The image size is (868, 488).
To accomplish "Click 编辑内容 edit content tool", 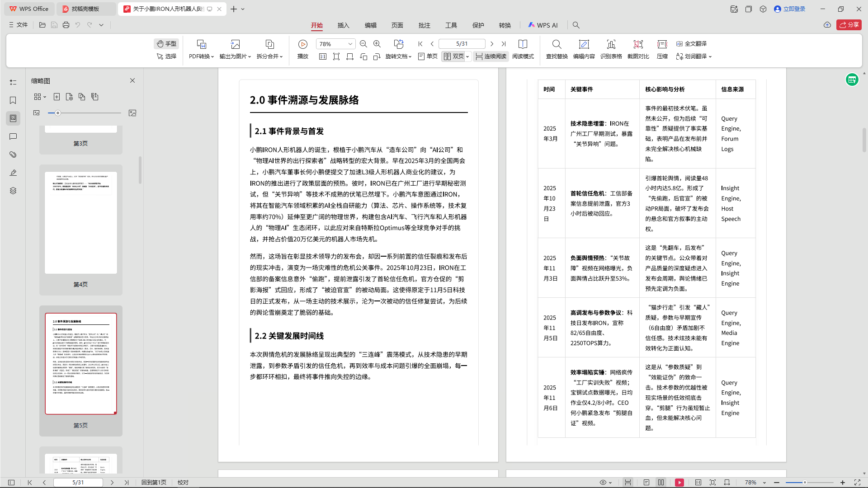I will coord(584,49).
